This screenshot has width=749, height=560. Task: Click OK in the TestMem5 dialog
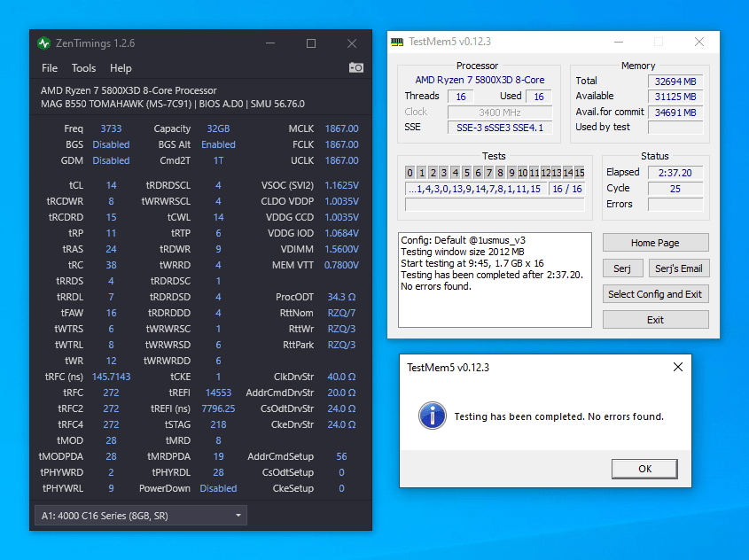tap(644, 469)
